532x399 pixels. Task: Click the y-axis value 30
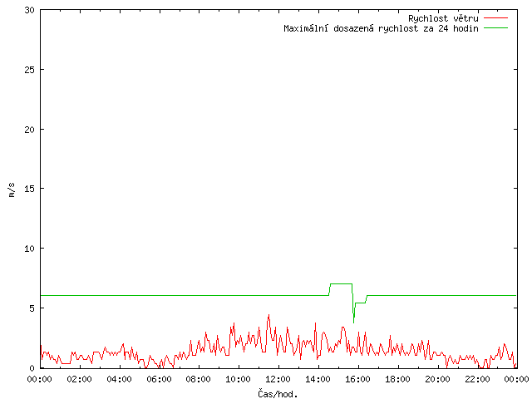30,10
